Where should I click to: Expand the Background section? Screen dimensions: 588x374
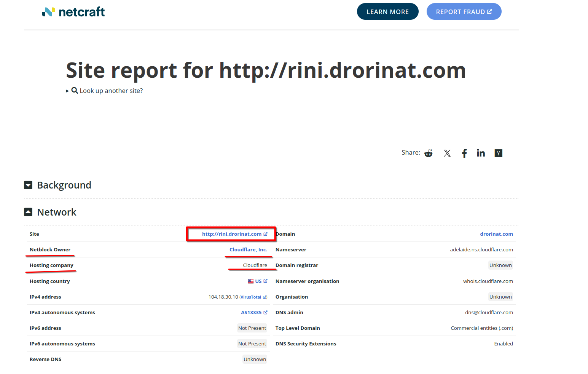coord(28,185)
